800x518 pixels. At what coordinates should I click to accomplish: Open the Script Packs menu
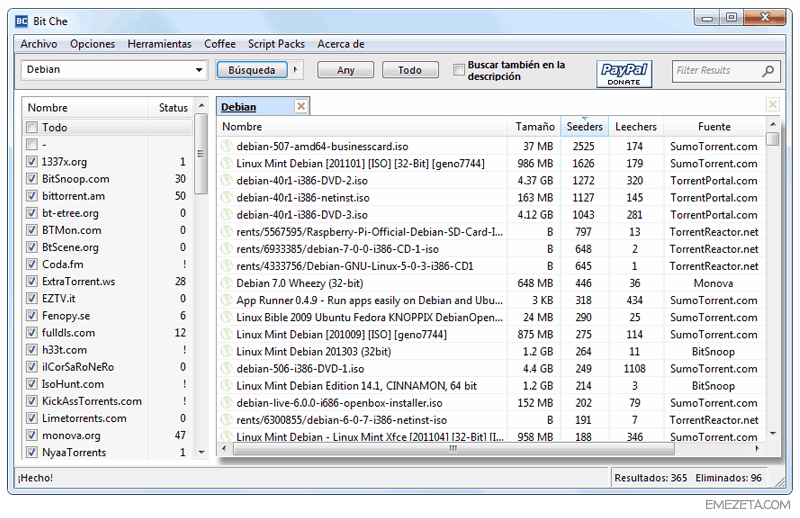click(x=276, y=44)
